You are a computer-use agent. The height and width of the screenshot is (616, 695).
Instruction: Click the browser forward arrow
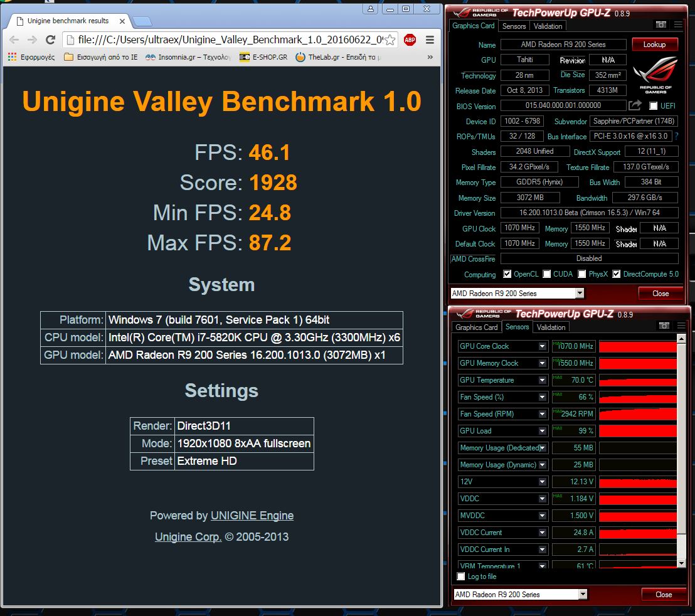tap(32, 40)
